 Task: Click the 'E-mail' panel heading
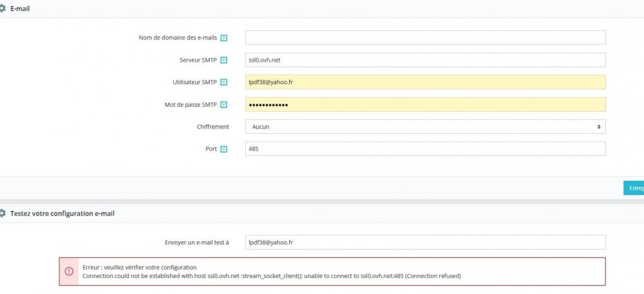[x=20, y=8]
